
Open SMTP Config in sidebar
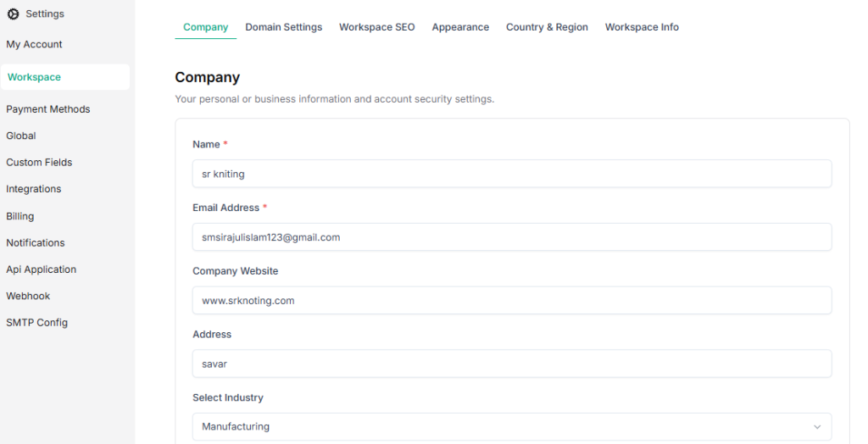[36, 323]
